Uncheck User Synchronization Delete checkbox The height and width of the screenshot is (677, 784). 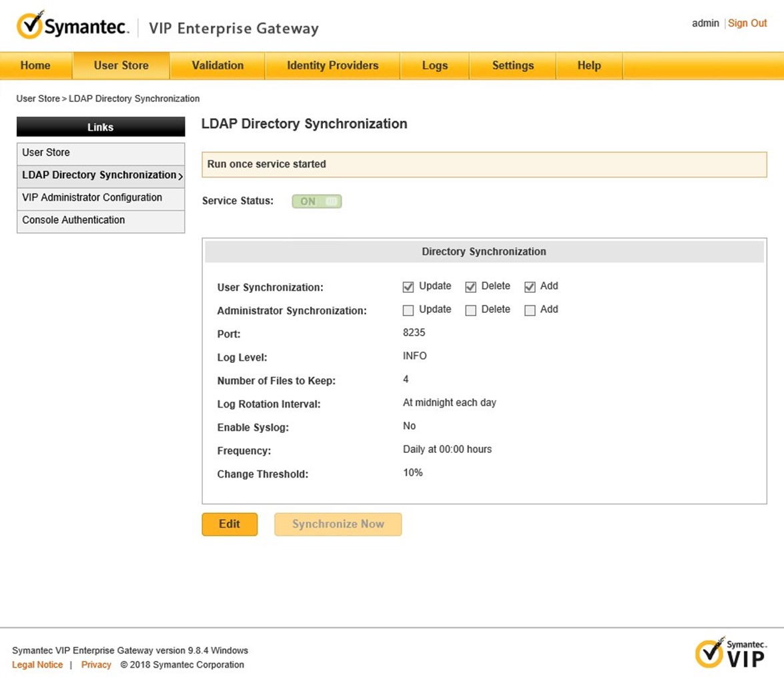click(x=470, y=287)
